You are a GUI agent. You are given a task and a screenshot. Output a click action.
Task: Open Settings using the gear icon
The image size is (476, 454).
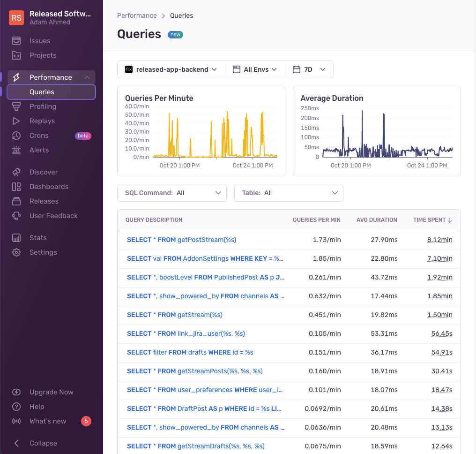(x=17, y=252)
